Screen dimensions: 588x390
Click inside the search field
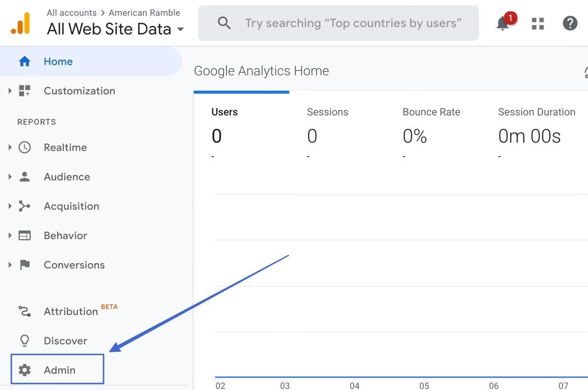click(x=338, y=23)
